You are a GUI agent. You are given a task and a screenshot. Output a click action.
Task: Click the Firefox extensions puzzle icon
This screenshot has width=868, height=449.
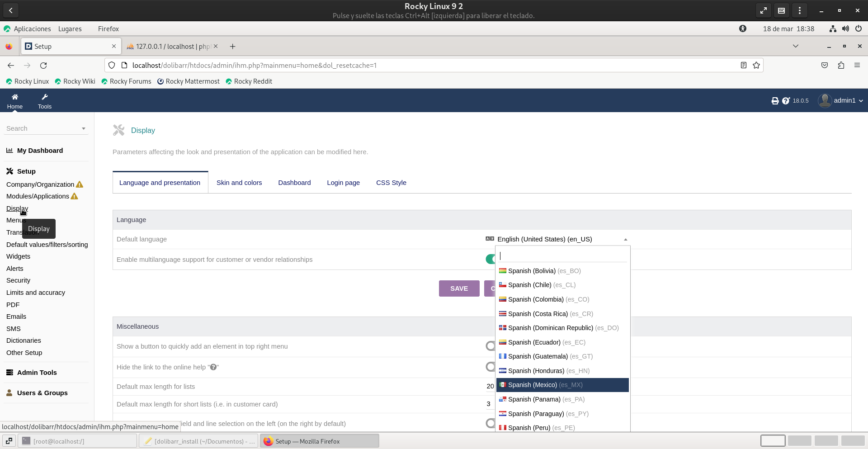841,66
